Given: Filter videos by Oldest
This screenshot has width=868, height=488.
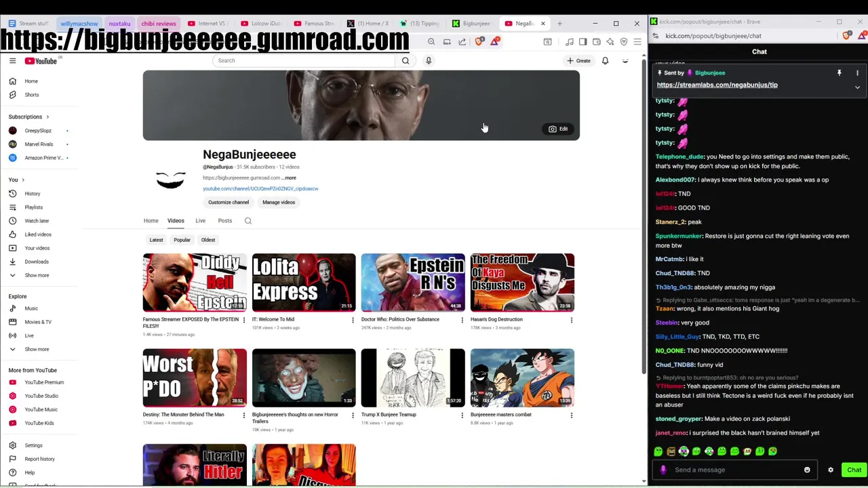Looking at the screenshot, I should click(x=208, y=240).
